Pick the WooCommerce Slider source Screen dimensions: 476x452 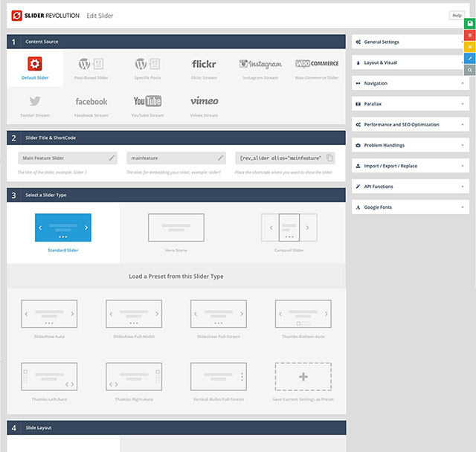317,68
